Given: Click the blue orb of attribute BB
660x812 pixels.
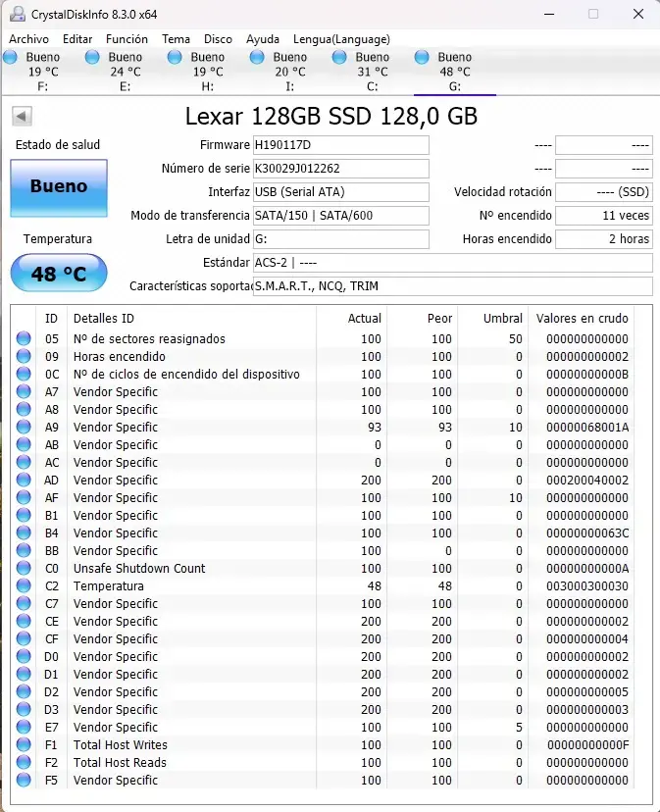Looking at the screenshot, I should pos(24,550).
